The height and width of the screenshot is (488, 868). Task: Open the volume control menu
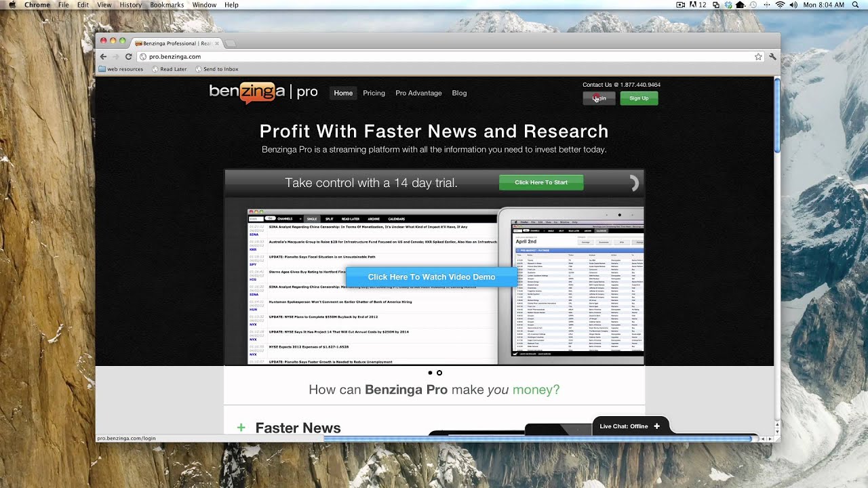point(793,5)
